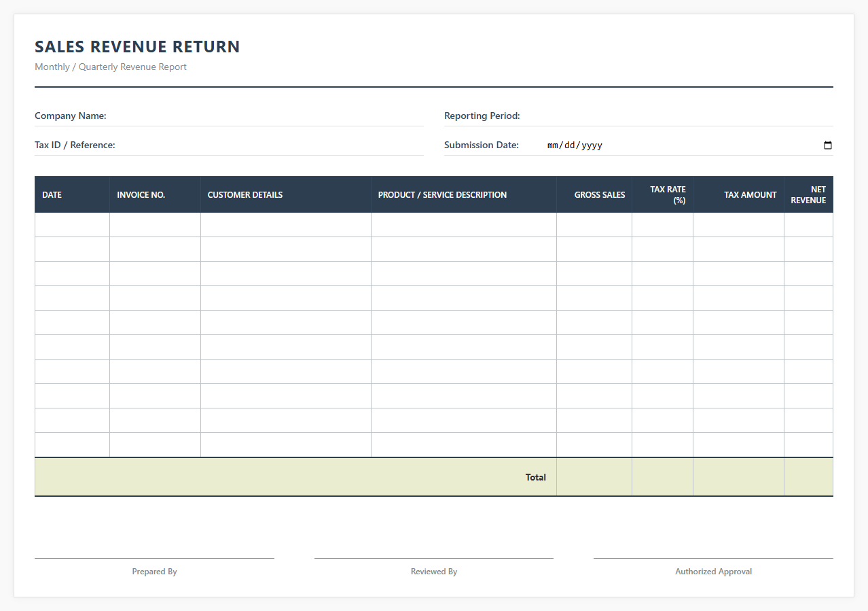868x611 pixels.
Task: Click the first row Date cell
Action: coord(72,225)
